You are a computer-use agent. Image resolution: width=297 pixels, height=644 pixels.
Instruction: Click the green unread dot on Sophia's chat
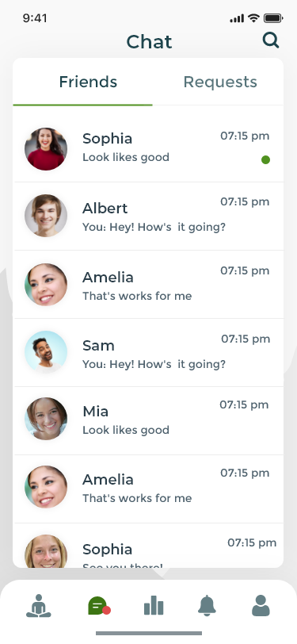[x=266, y=159]
